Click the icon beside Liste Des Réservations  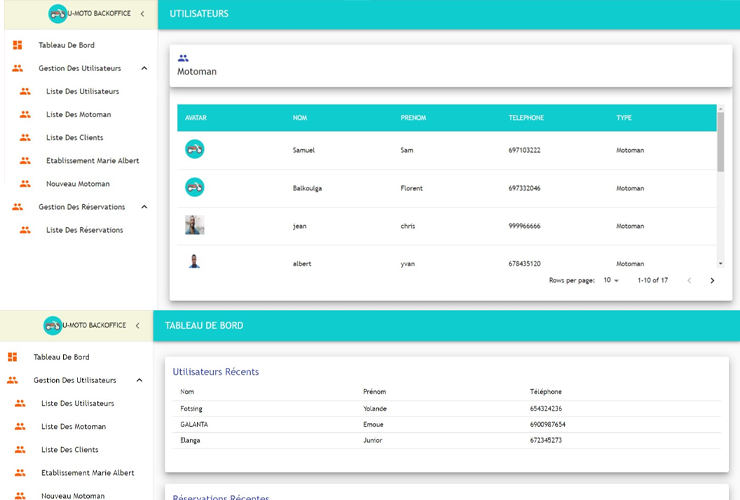pos(25,230)
